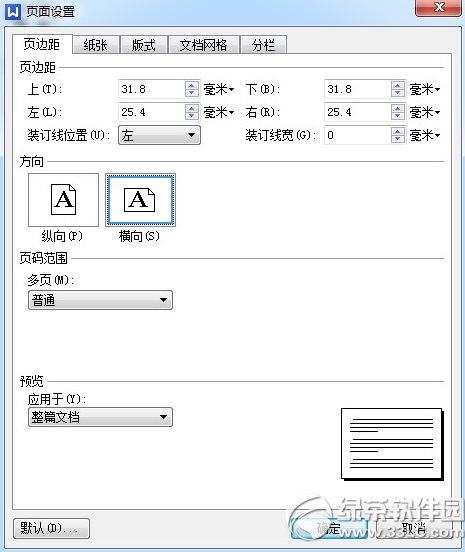The width and height of the screenshot is (465, 552).
Task: Increase the 上(T) top margin value
Action: (x=191, y=85)
